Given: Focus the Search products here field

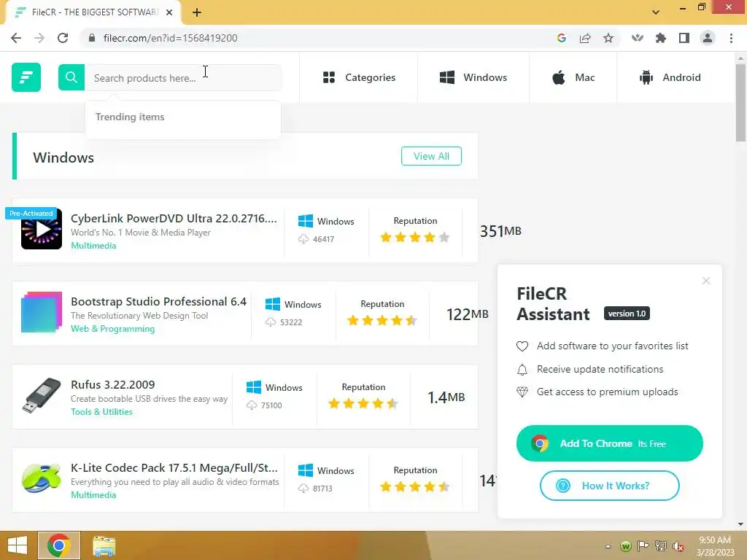Looking at the screenshot, I should tap(183, 77).
